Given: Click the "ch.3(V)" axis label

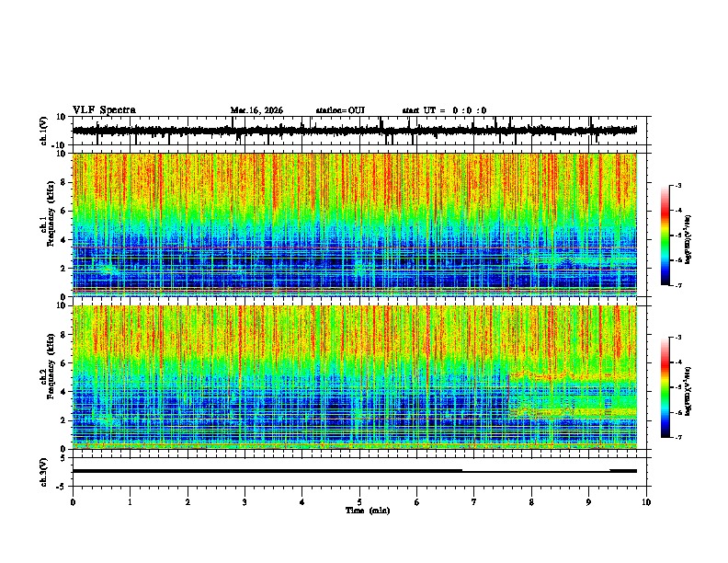Looking at the screenshot, I should point(44,472).
